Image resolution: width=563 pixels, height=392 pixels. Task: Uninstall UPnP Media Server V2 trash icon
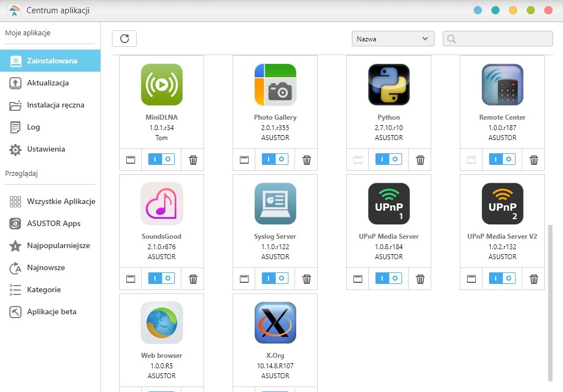[534, 279]
